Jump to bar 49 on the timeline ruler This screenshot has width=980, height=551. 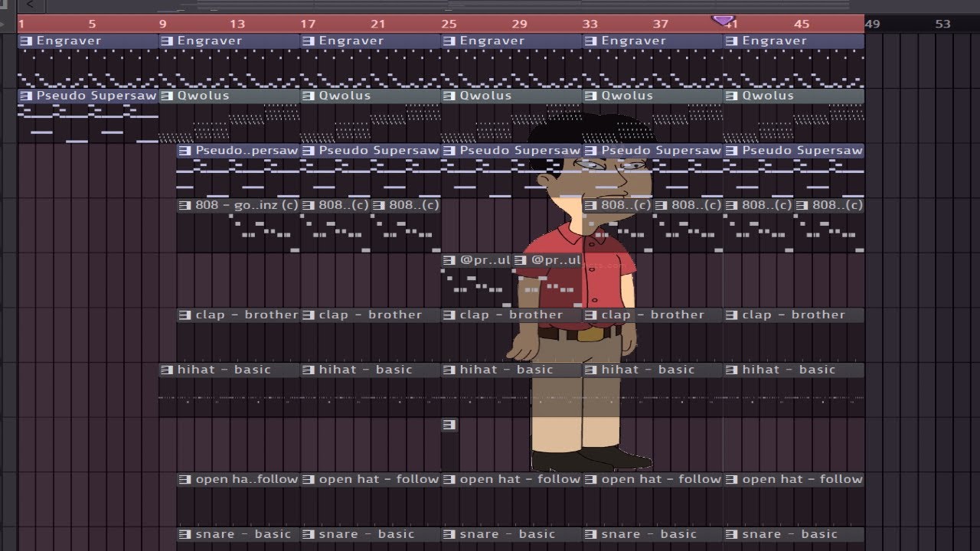[x=872, y=24]
